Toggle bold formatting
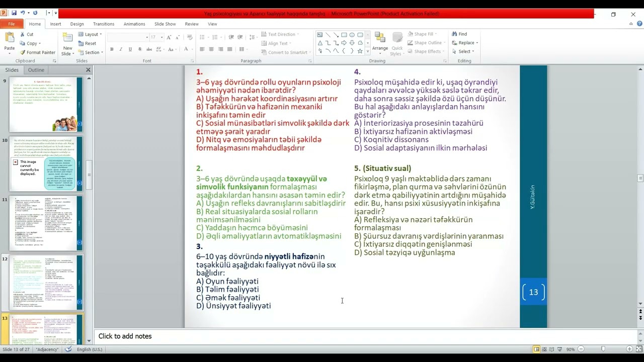Screen dimensions: 644x362 pos(112,49)
